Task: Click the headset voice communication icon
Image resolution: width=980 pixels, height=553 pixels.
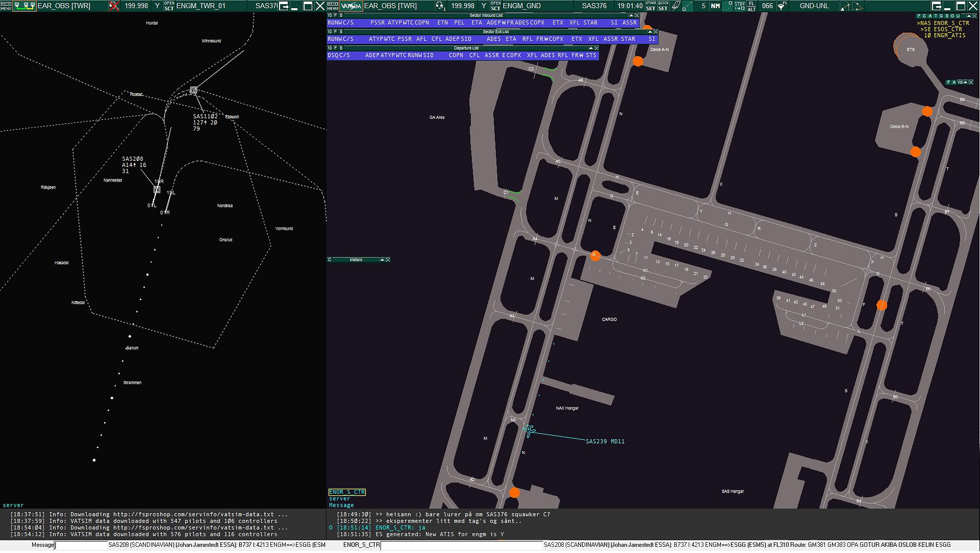Action: click(440, 6)
